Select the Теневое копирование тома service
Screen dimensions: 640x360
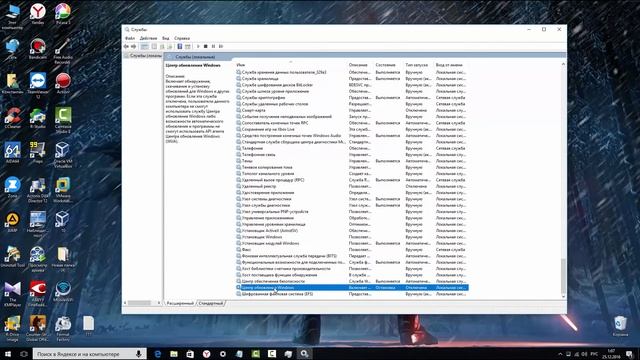tap(352, 167)
